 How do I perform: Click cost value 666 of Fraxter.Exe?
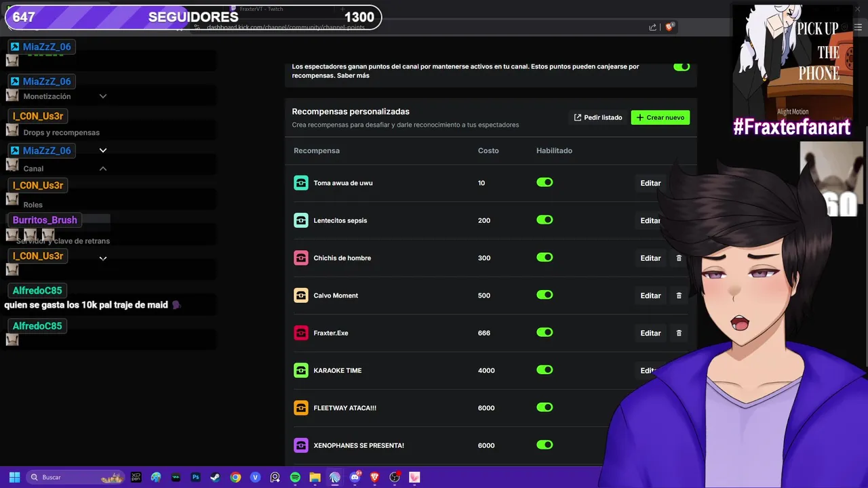click(x=484, y=333)
